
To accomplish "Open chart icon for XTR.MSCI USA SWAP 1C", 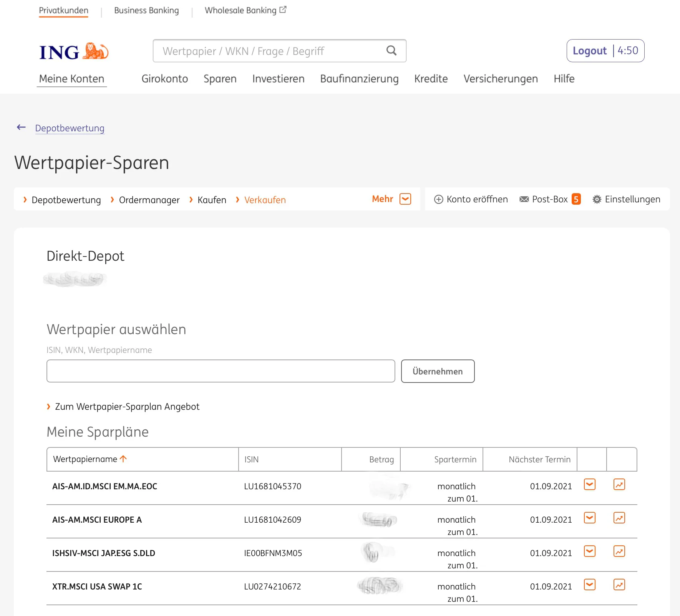I will (x=619, y=585).
